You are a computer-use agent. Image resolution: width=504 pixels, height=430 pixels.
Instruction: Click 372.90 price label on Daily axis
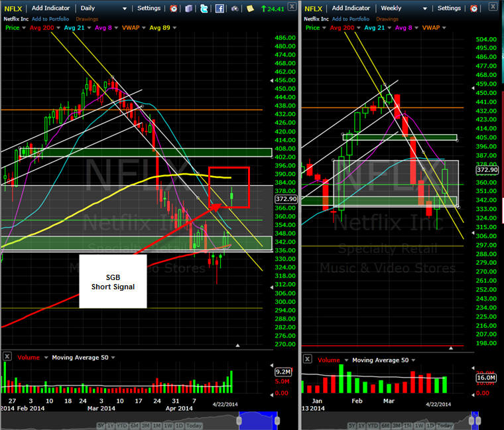tap(286, 199)
